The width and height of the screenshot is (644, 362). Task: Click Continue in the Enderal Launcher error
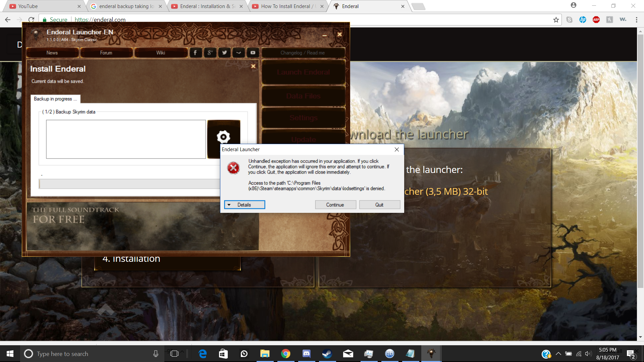click(x=335, y=204)
